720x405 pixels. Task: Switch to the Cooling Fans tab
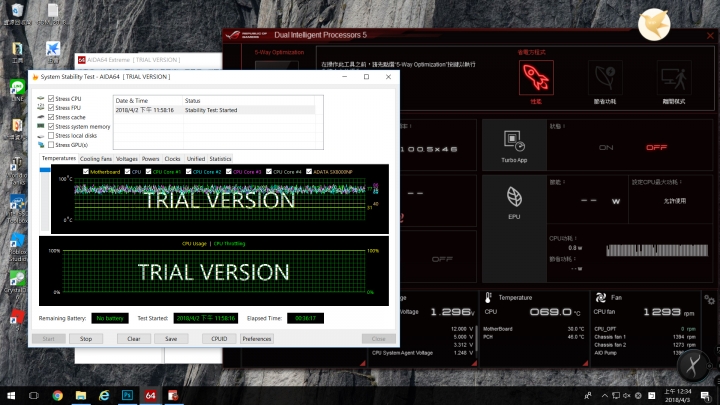pos(96,159)
